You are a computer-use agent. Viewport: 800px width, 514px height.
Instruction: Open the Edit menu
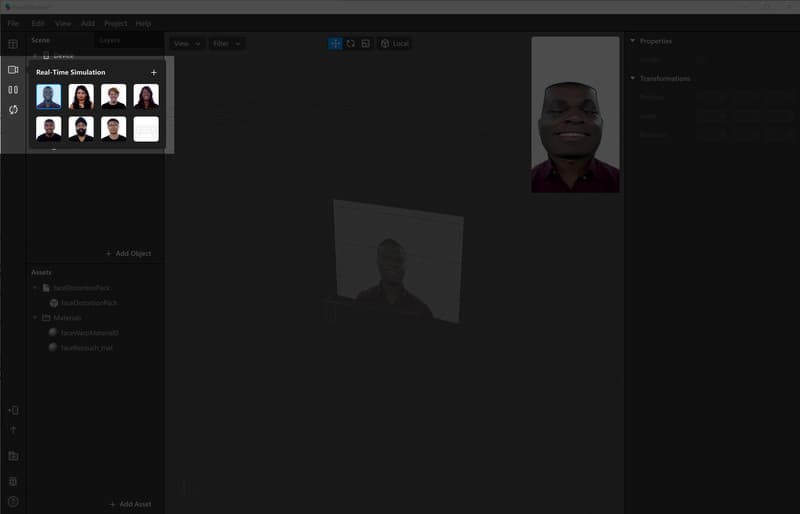[38, 22]
